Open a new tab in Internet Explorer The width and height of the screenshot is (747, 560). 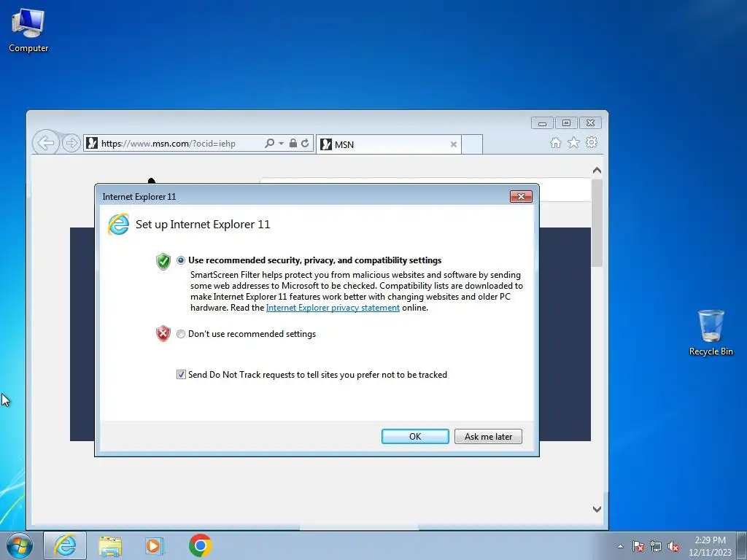coord(472,144)
